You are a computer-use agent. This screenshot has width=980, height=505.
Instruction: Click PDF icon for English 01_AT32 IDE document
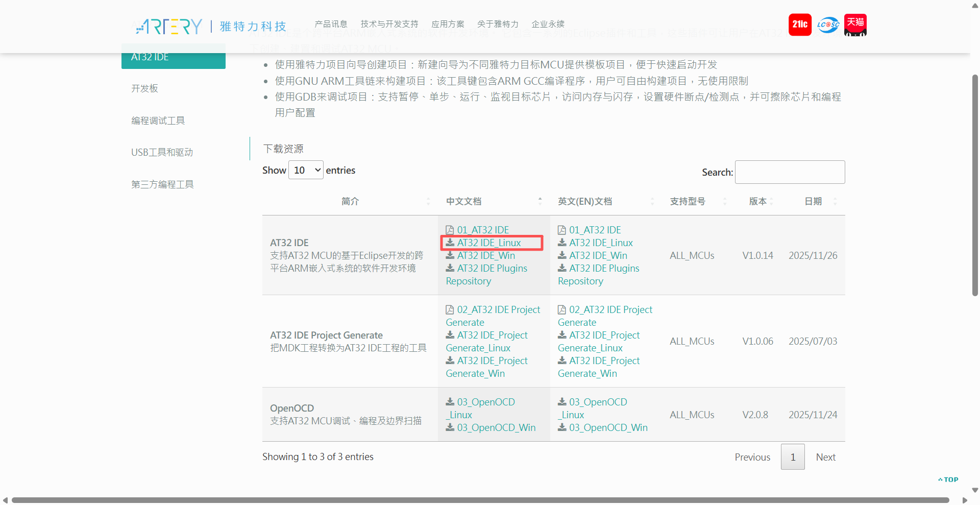click(562, 230)
